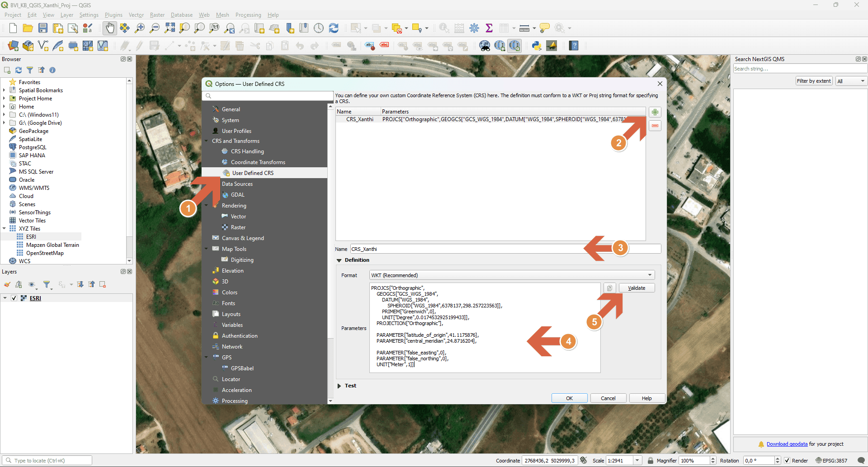
Task: Open the Help contents book icon
Action: coord(574,46)
